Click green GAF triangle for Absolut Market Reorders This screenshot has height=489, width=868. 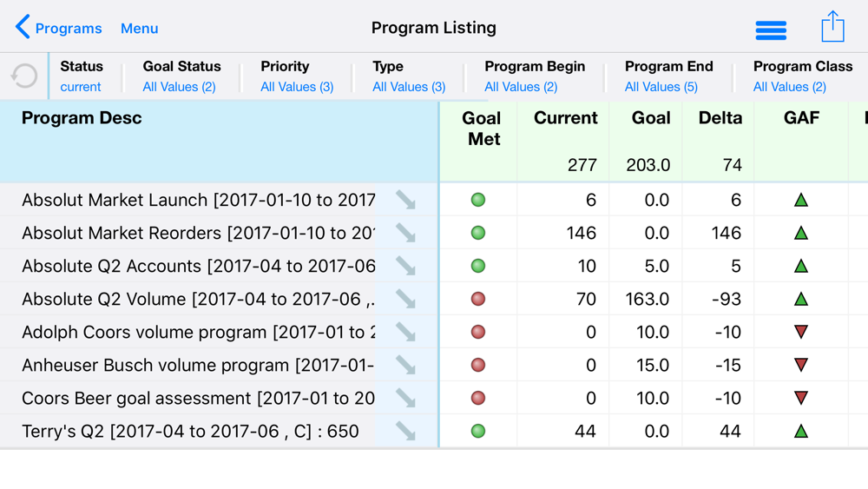click(x=801, y=233)
